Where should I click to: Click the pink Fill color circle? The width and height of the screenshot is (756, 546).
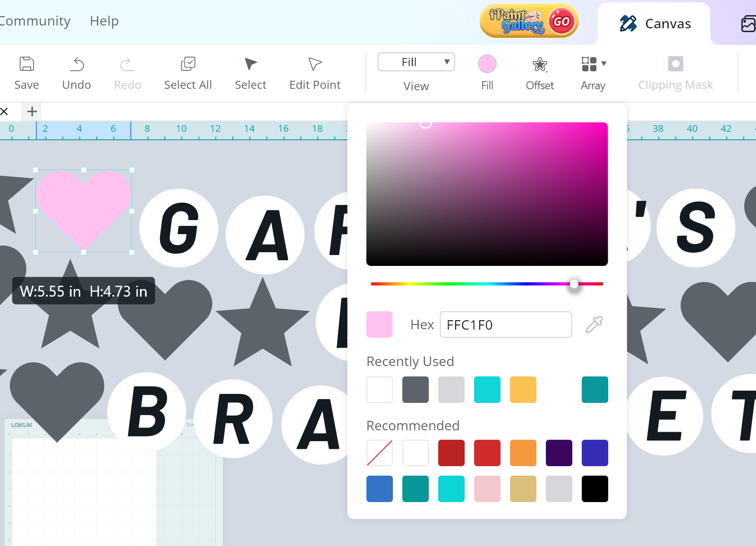(487, 64)
